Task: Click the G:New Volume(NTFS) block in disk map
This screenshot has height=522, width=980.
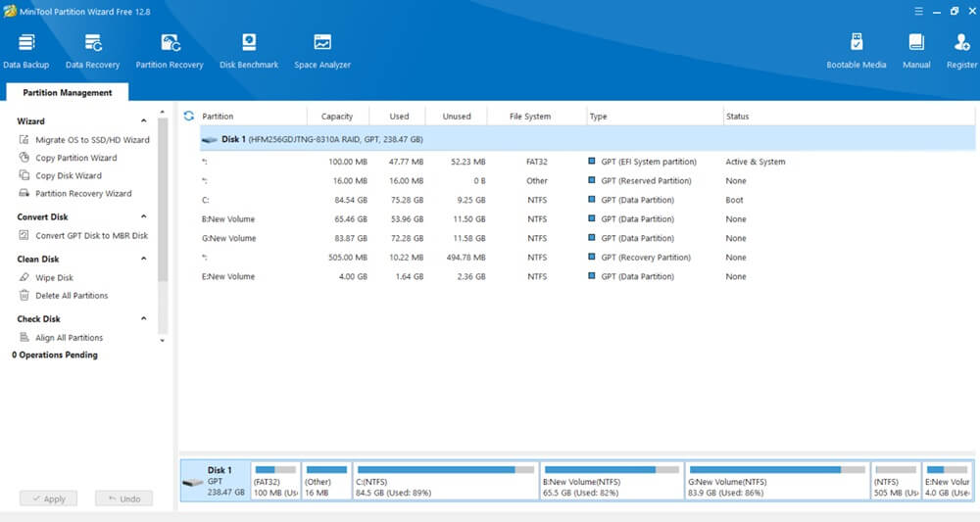Action: point(777,480)
